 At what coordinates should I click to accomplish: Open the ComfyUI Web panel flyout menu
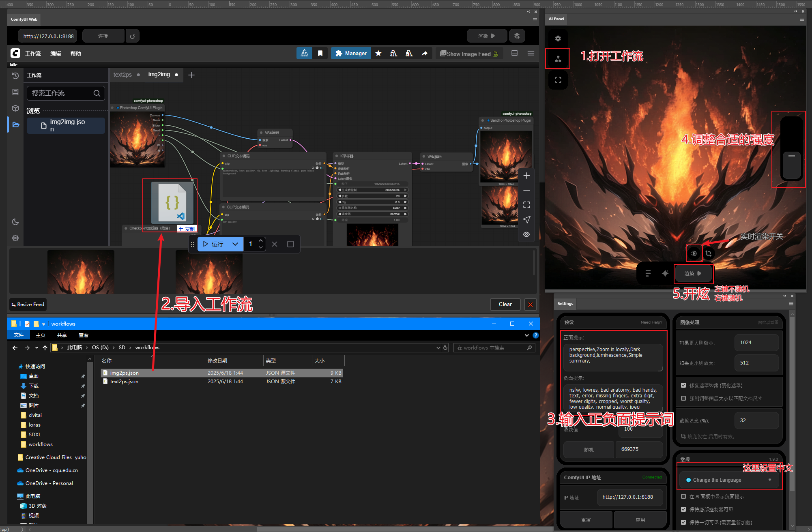[x=535, y=19]
